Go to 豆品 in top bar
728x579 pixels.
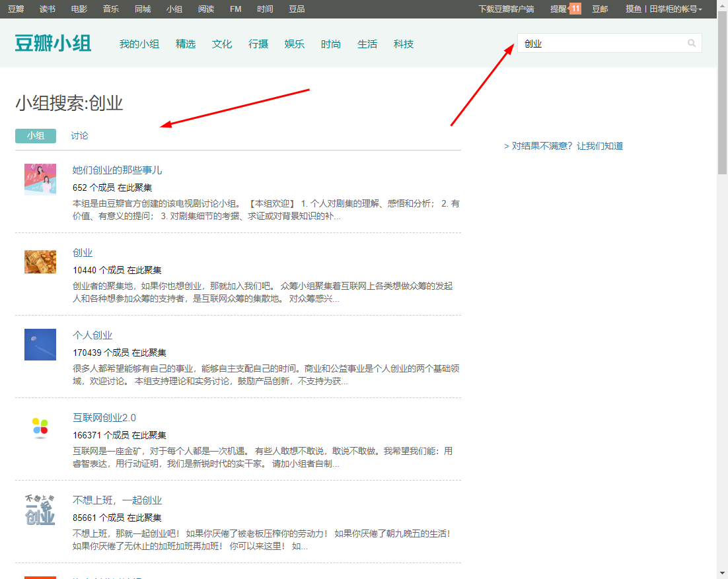pyautogui.click(x=297, y=9)
